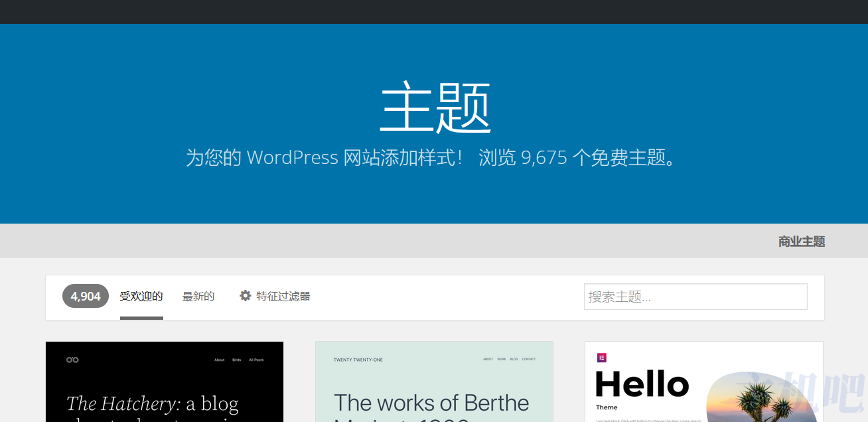This screenshot has height=422, width=868.
Task: Click About in Hatchery theme preview
Action: 220,360
